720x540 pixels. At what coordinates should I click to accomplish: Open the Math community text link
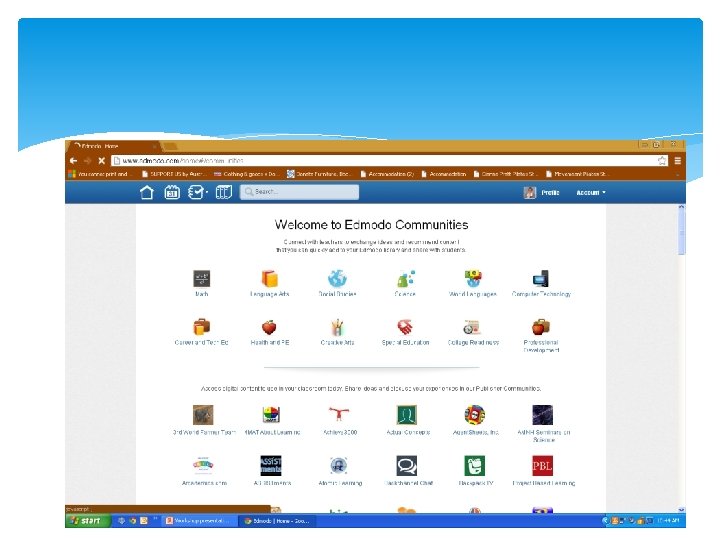[x=202, y=294]
